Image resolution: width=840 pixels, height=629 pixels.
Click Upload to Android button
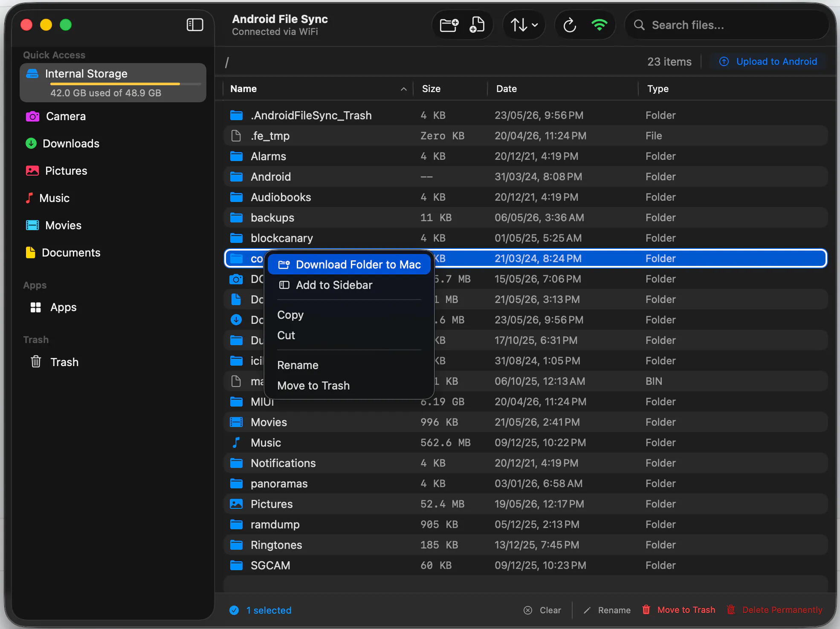(x=768, y=61)
